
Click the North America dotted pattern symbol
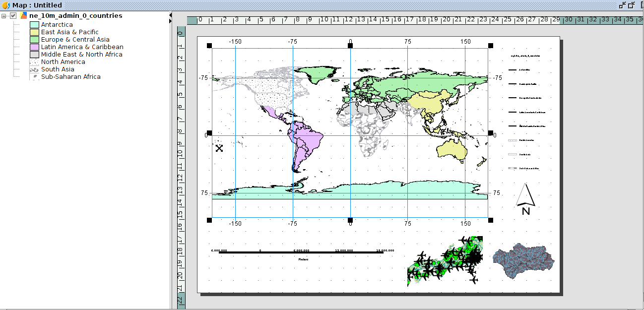pyautogui.click(x=34, y=62)
